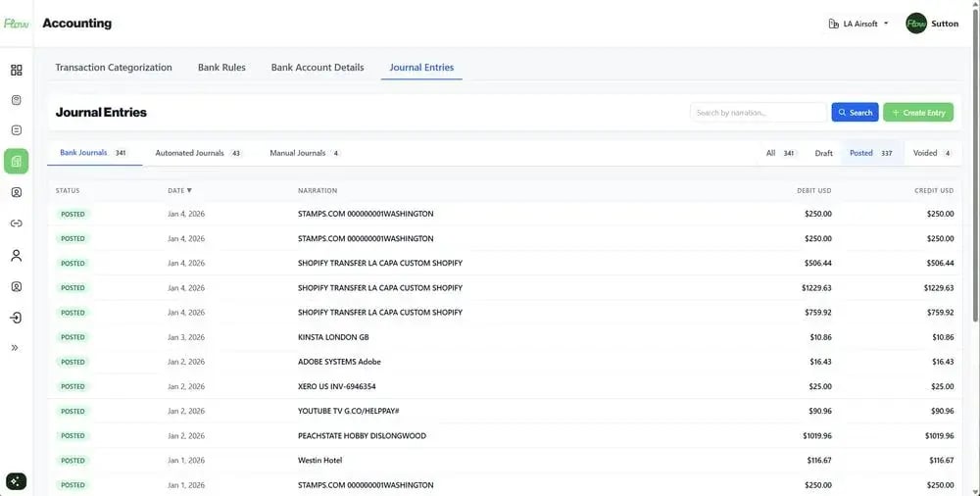Filter entries by All status
Viewport: 980px width, 496px height.
(x=780, y=153)
